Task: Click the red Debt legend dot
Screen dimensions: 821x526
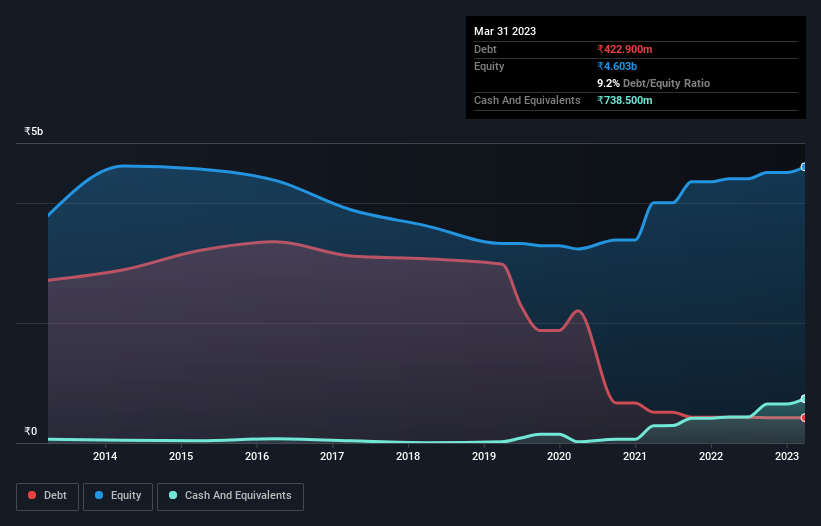Action: (x=32, y=495)
